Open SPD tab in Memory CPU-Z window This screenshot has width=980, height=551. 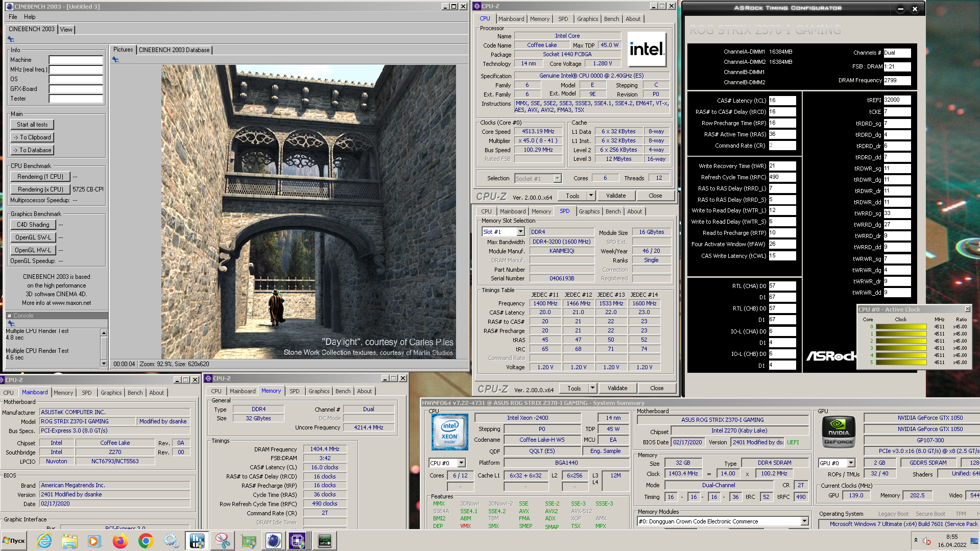(x=295, y=391)
